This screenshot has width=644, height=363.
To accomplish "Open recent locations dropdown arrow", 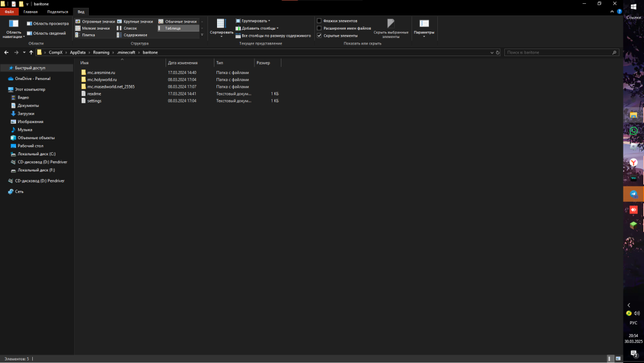I will (x=24, y=53).
